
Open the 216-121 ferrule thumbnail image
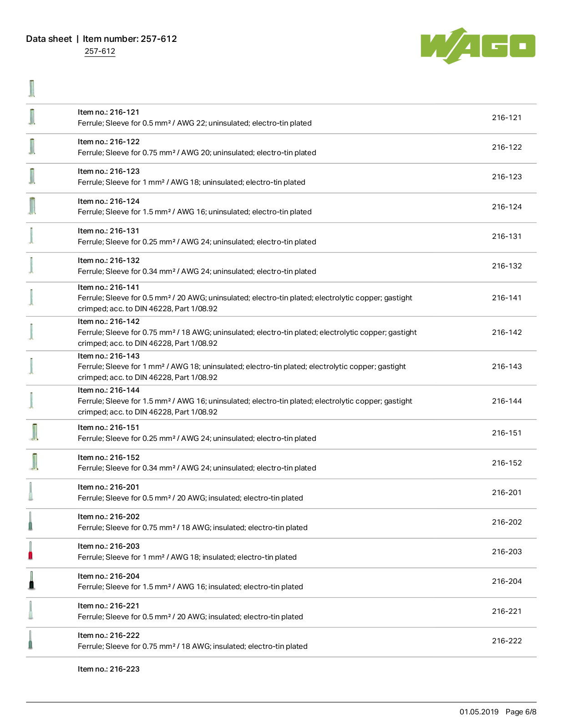(32, 117)
